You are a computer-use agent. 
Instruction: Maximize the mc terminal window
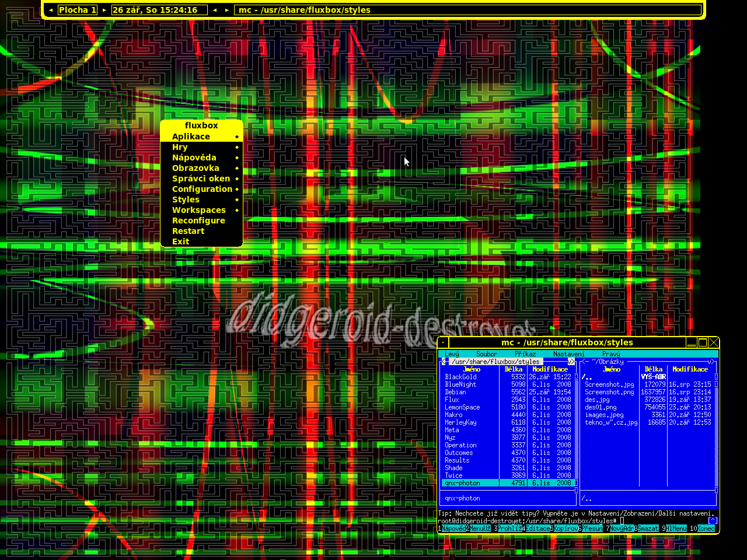pos(703,343)
